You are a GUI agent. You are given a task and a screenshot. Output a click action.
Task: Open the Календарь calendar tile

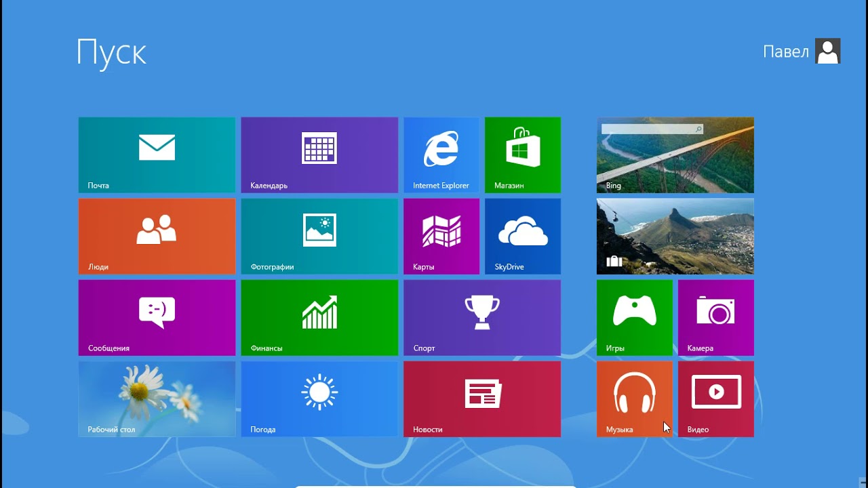(319, 155)
